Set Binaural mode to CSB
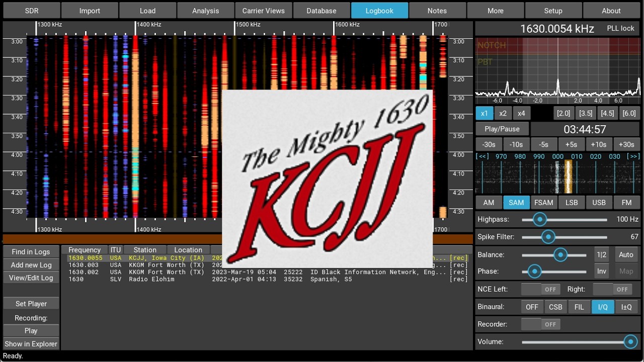This screenshot has width=644, height=362. click(x=555, y=307)
